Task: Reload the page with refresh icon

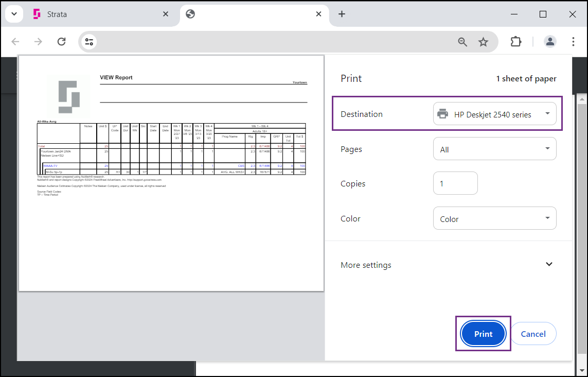Action: tap(62, 41)
